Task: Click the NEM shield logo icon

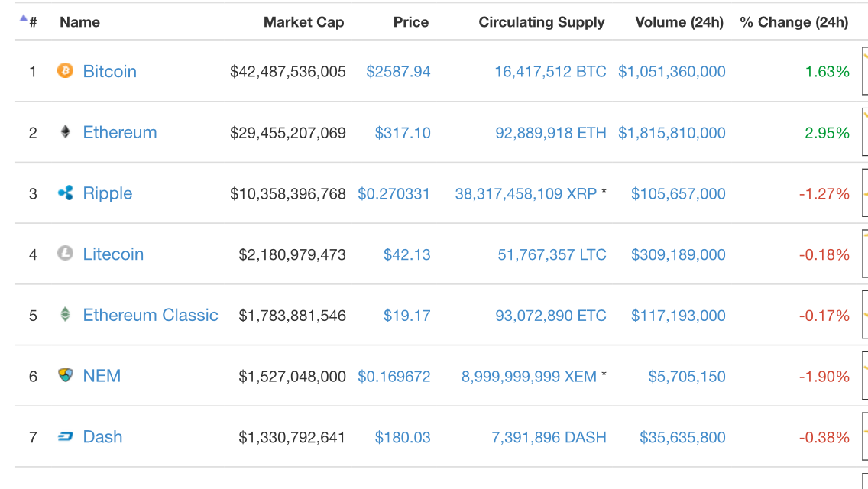Action: (65, 375)
